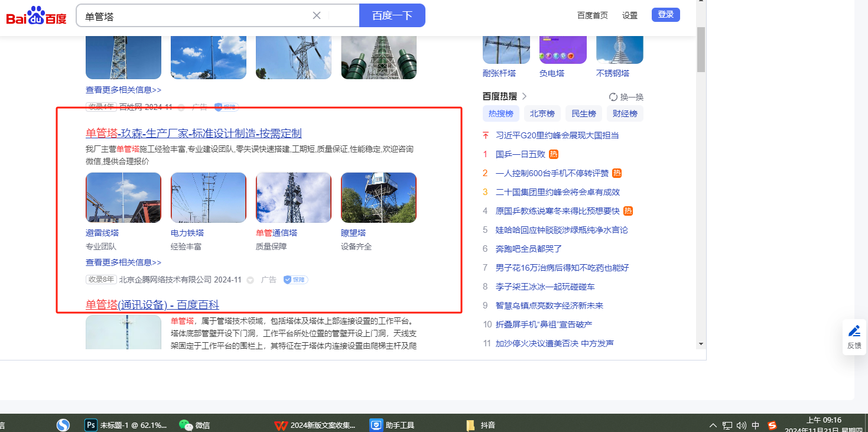Image resolution: width=868 pixels, height=432 pixels.
Task: Click the 不锈钢塔 related link
Action: pos(613,73)
